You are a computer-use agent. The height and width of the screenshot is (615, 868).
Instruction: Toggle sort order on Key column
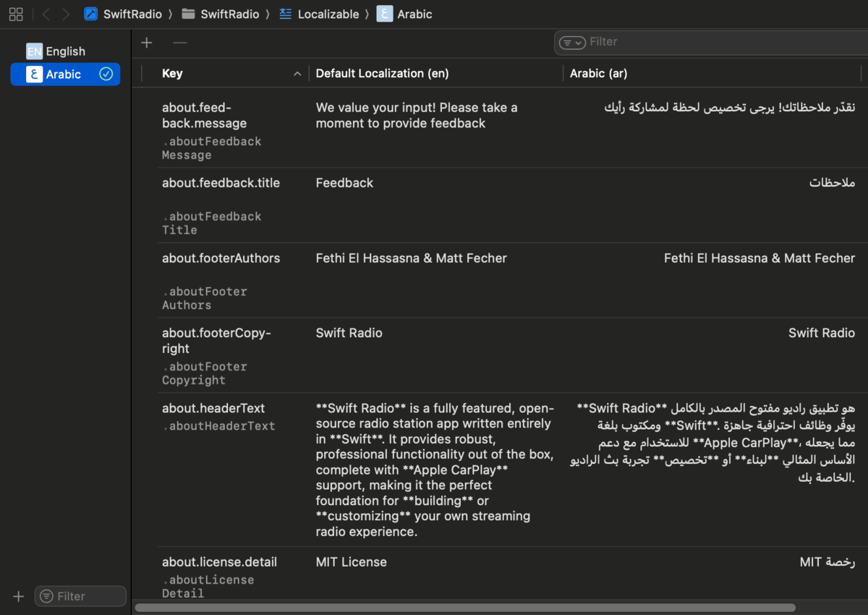point(297,74)
